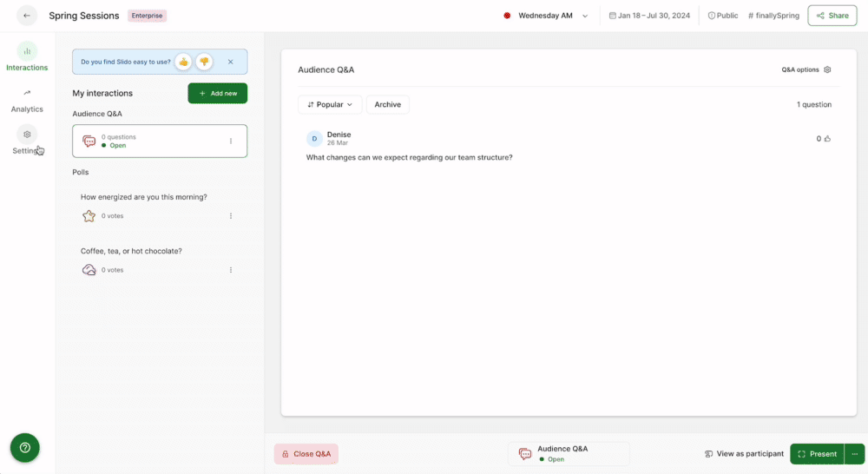Expand the Wednesday AM session dropdown

[x=585, y=16]
